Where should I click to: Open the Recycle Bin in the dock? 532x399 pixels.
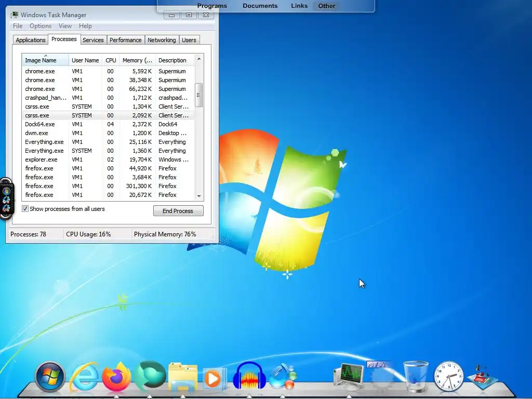[416, 376]
